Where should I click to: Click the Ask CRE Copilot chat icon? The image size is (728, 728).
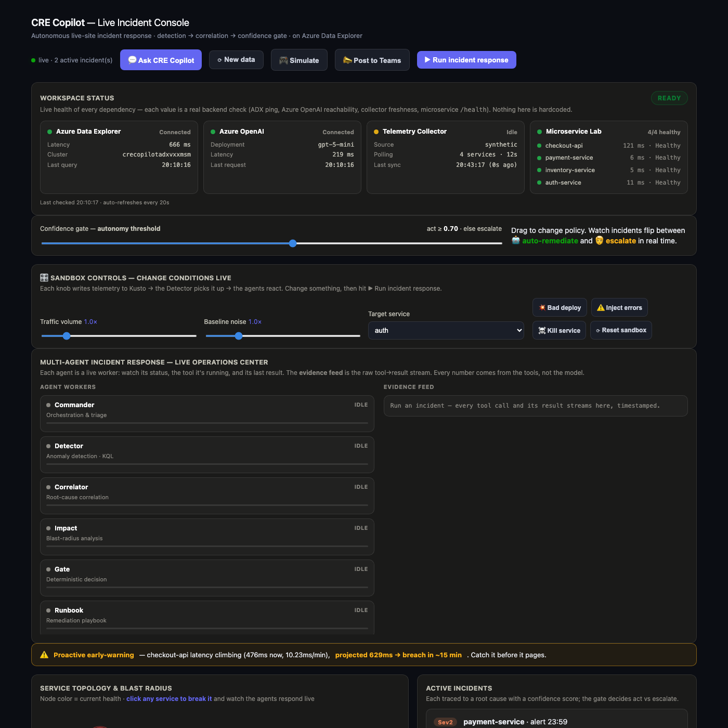132,60
